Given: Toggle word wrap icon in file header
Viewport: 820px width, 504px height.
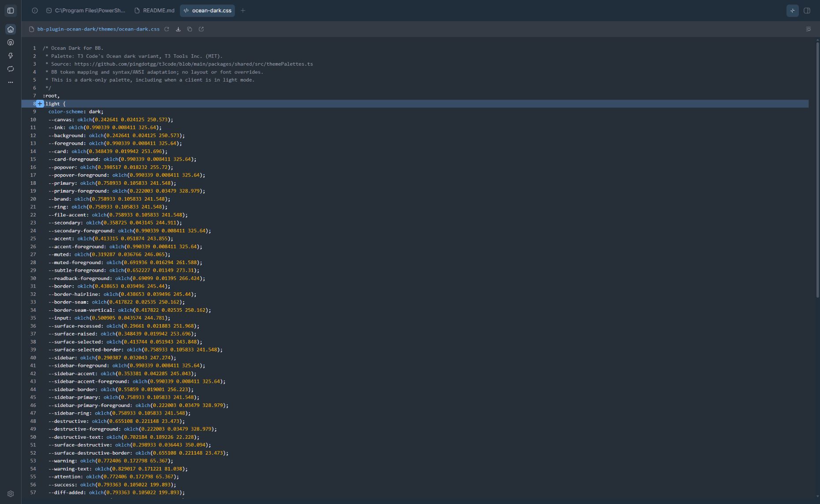Looking at the screenshot, I should point(808,29).
